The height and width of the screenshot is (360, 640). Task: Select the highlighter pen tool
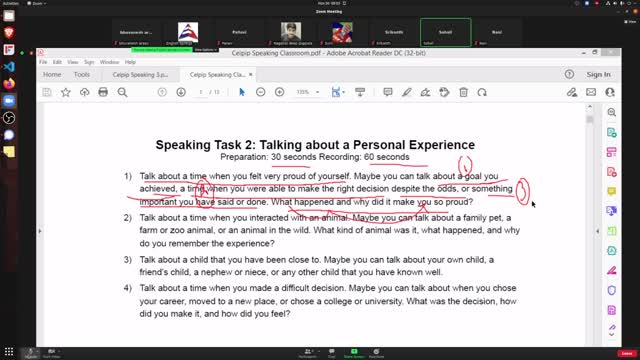[407, 92]
